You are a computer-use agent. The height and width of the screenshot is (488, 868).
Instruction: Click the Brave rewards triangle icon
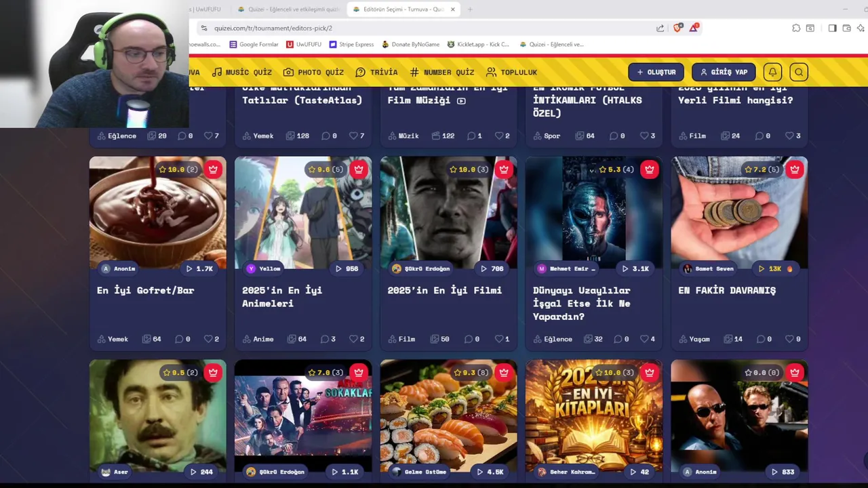pos(694,28)
